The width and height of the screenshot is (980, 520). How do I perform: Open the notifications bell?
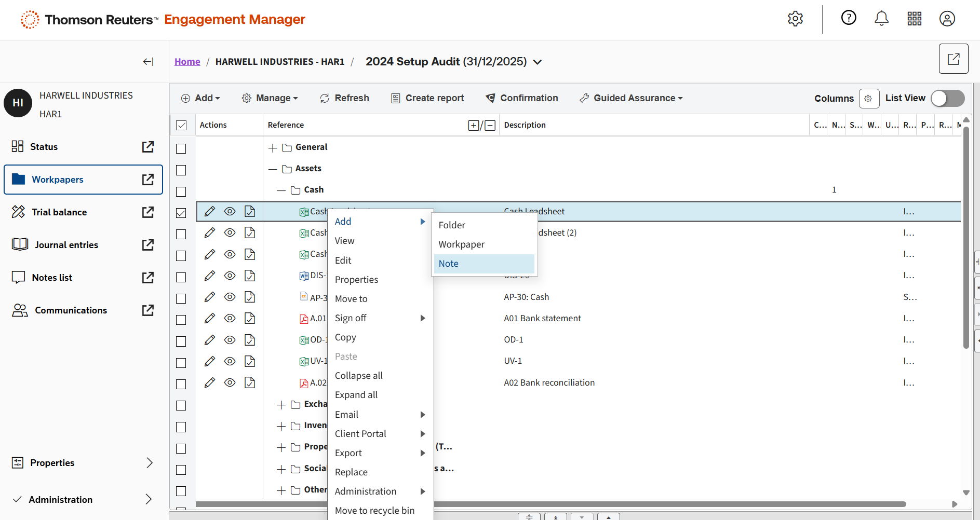point(881,19)
